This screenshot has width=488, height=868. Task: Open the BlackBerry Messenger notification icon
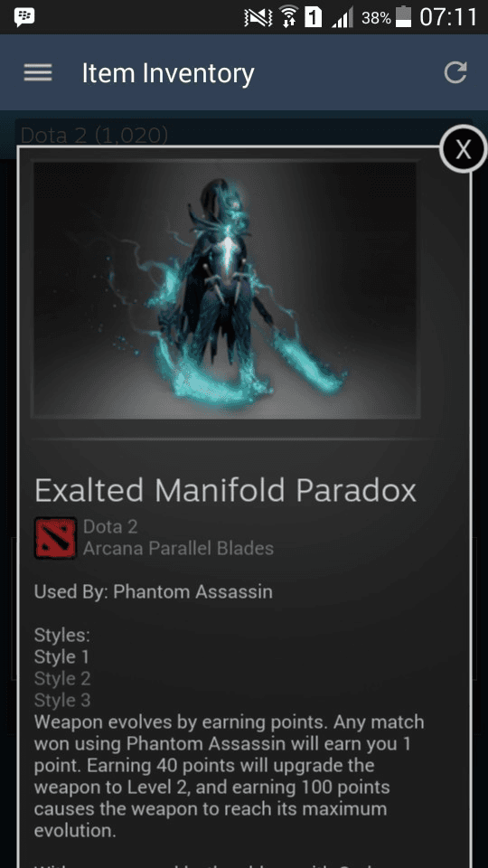tap(24, 18)
